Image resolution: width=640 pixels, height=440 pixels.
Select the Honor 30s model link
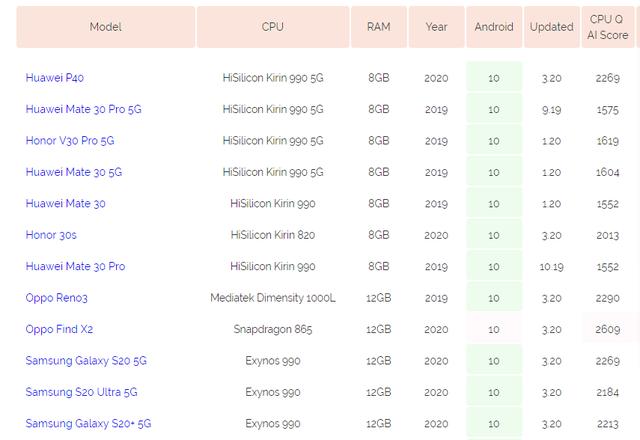[x=52, y=235]
